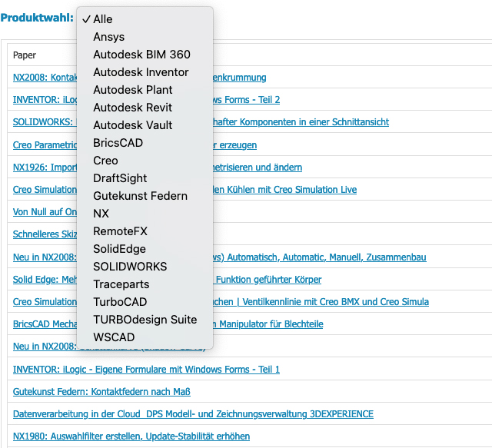Open the Schnelleres Skizzieren paper link

(x=45, y=234)
